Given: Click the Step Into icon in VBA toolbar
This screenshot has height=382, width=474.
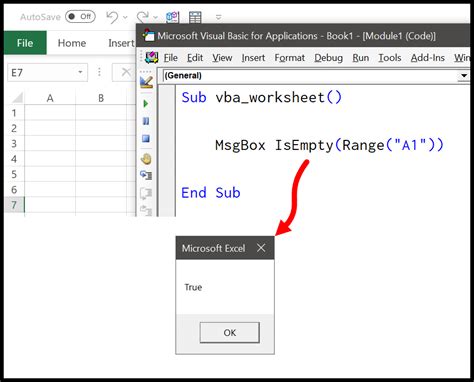Looking at the screenshot, I should point(146,175).
